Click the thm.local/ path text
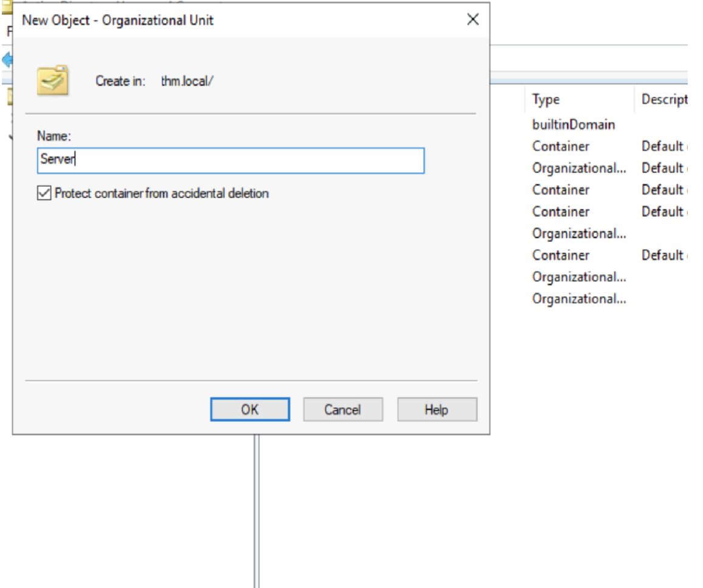Image resolution: width=703 pixels, height=588 pixels. coord(187,81)
